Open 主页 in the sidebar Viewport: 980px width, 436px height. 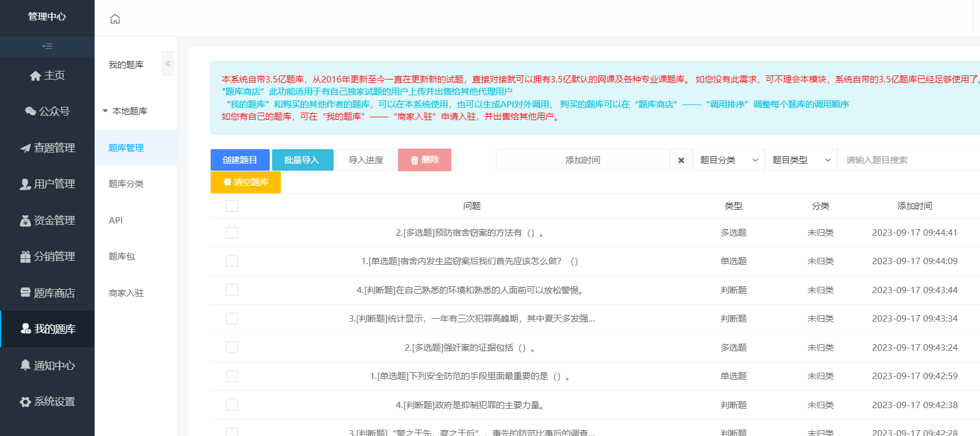coord(48,75)
